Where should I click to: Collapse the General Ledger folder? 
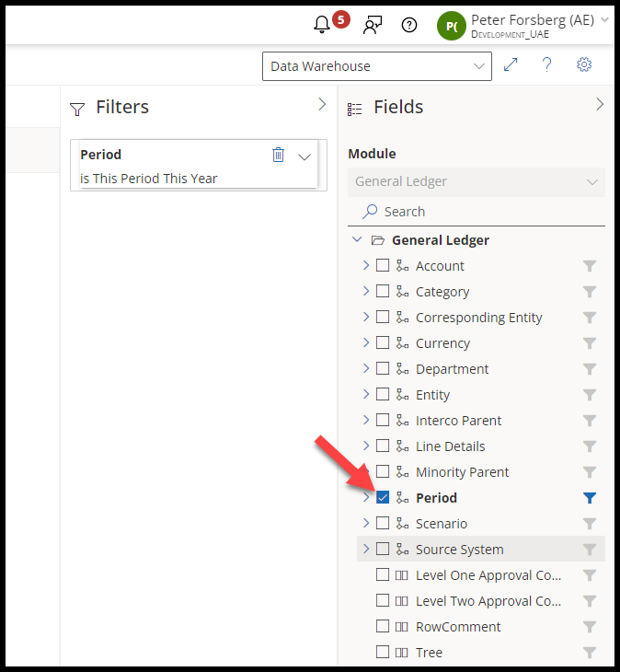click(x=356, y=240)
